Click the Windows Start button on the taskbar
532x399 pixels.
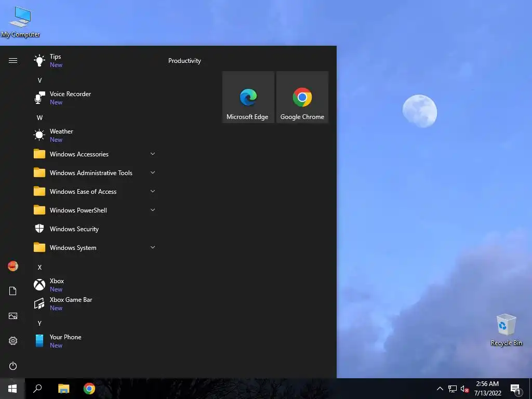pos(12,389)
